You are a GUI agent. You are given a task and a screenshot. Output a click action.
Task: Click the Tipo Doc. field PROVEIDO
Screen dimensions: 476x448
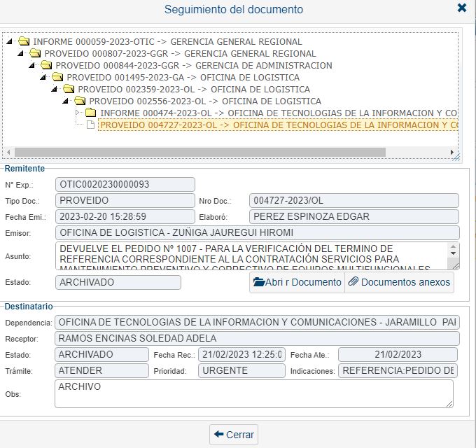(x=125, y=201)
